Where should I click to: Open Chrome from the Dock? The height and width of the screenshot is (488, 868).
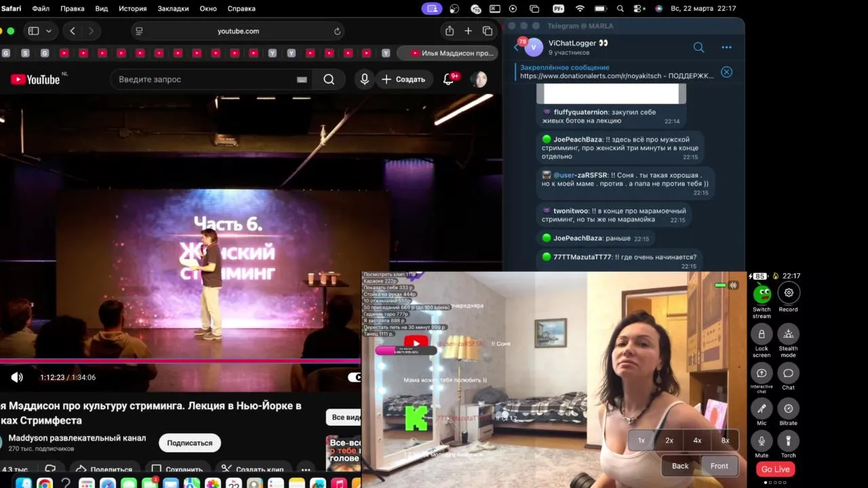45,483
